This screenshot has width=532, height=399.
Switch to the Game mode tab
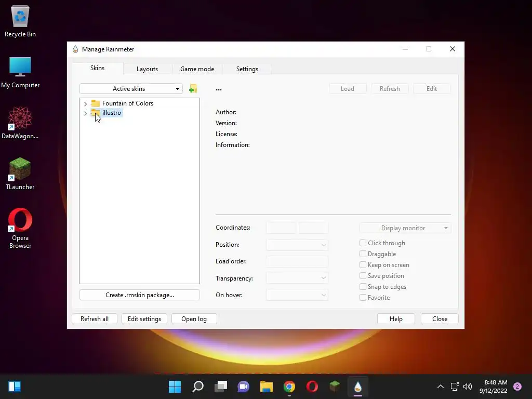click(x=197, y=69)
